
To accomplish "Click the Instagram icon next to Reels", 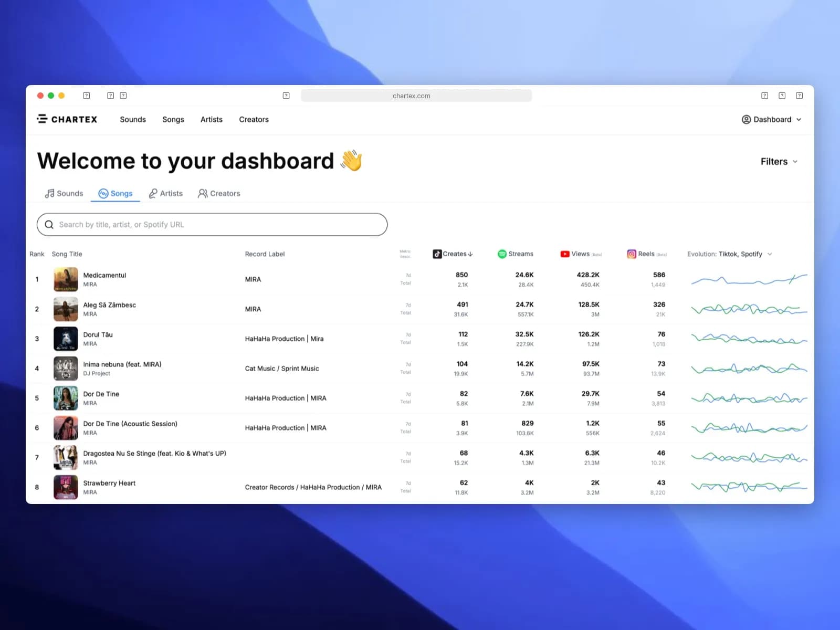I will tap(632, 254).
